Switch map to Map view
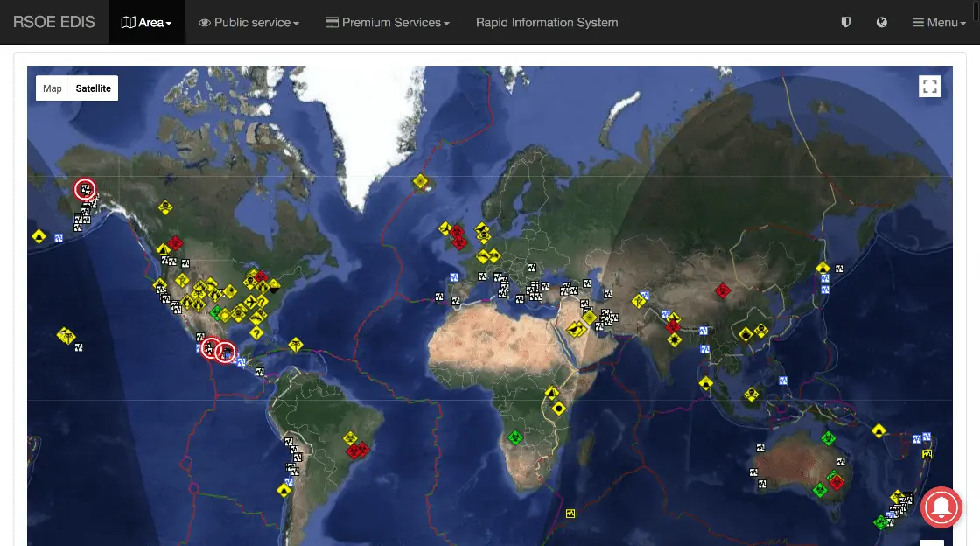This screenshot has height=546, width=980. coord(52,88)
